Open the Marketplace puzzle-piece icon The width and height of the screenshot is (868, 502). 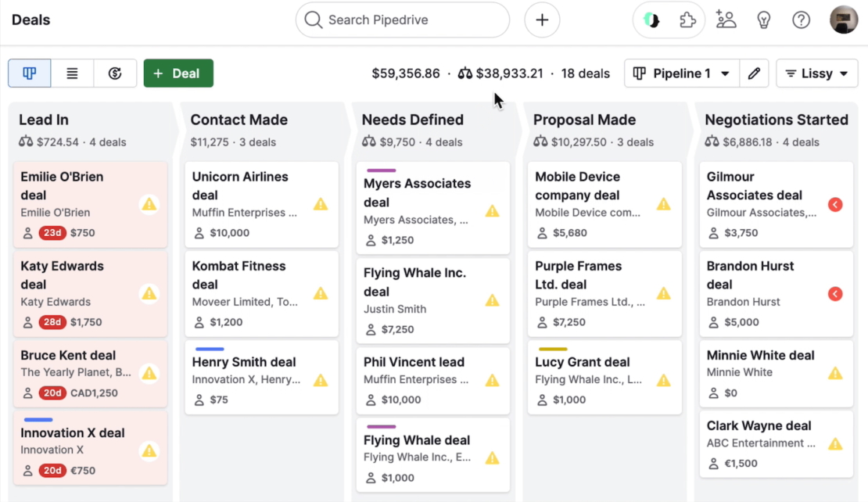[689, 20]
